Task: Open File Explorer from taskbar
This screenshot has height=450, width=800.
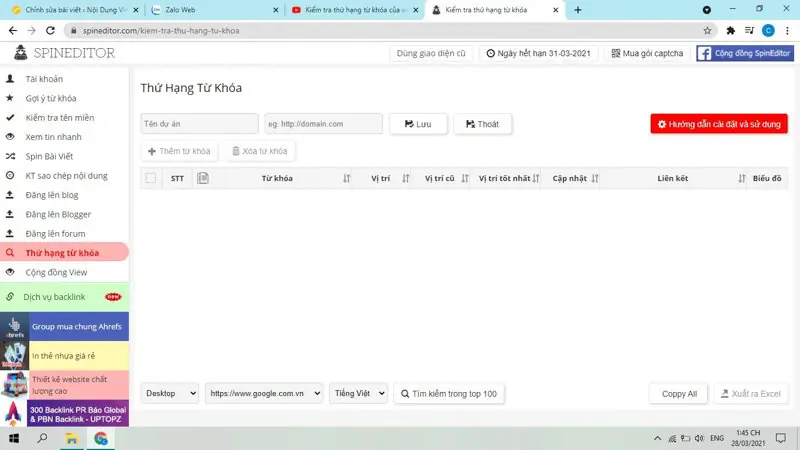Action: coord(71,438)
